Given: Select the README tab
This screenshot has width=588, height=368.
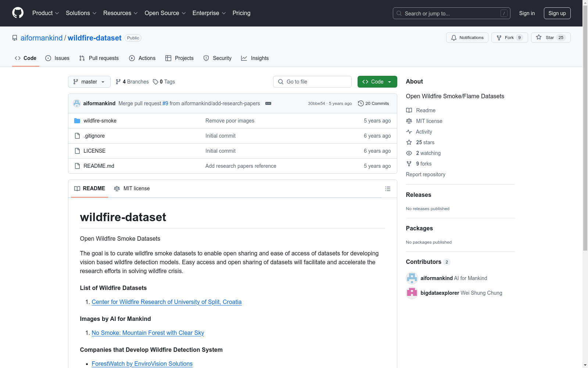Looking at the screenshot, I should pyautogui.click(x=90, y=188).
